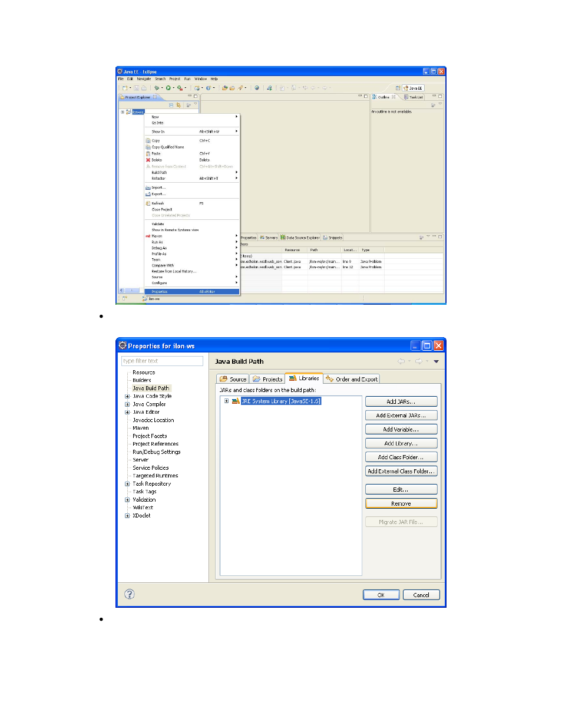This screenshot has width=562, height=728.
Task: Click the back arrow icon in Java Build Path header
Action: (x=401, y=361)
